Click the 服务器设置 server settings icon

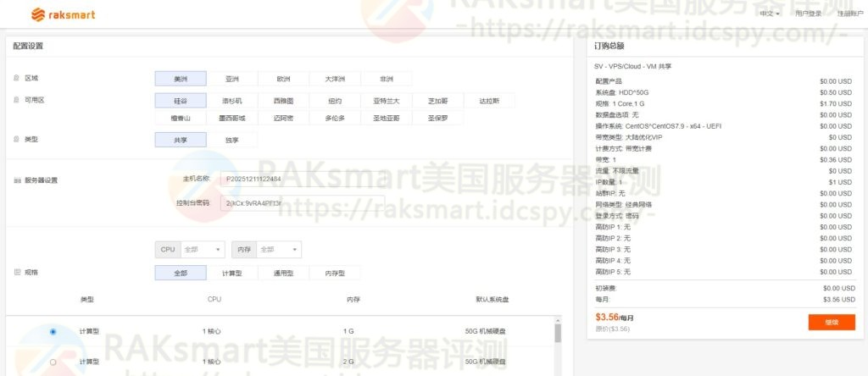pos(17,180)
